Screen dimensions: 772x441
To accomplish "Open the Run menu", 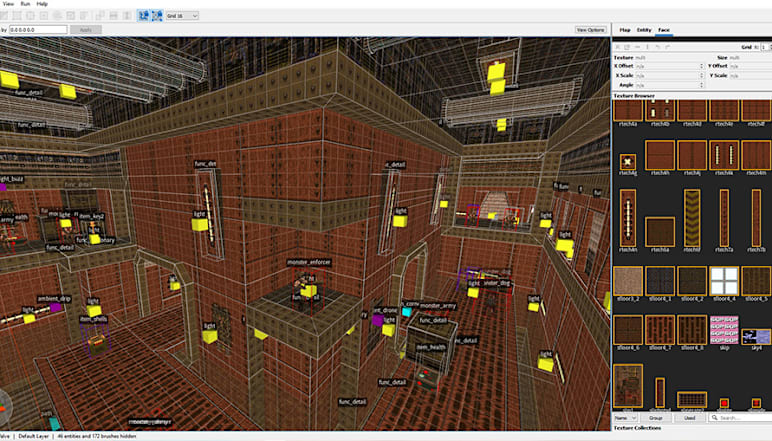I will [x=25, y=3].
